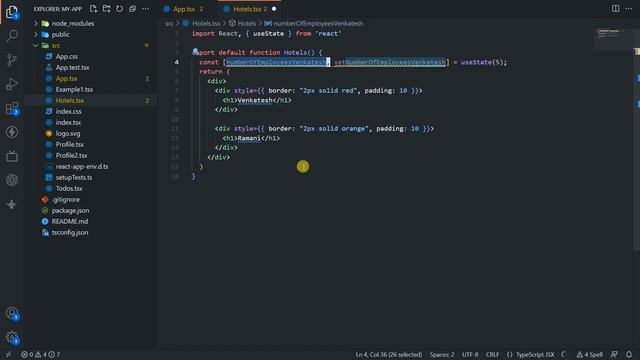This screenshot has height=360, width=640.
Task: Click Hotels.tsx in the breadcrumb
Action: tap(206, 23)
